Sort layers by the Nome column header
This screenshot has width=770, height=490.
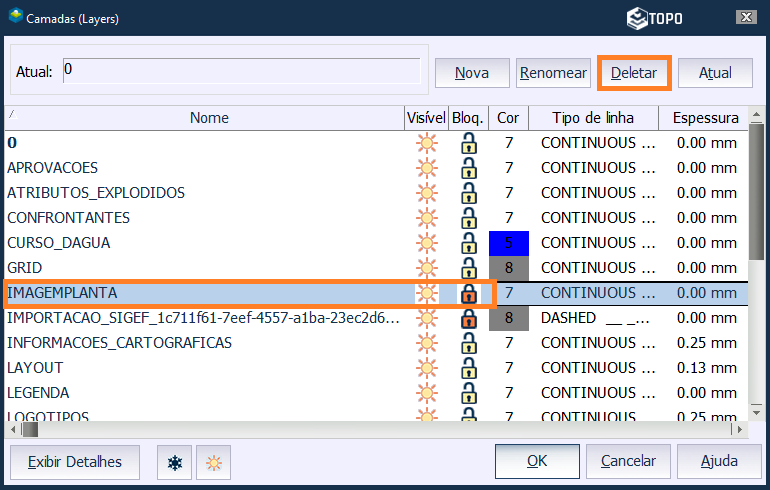[209, 118]
